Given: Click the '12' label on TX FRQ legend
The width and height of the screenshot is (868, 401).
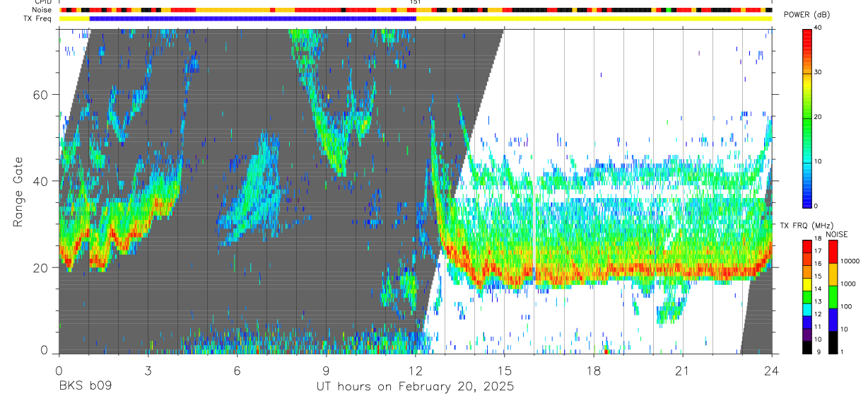Looking at the screenshot, I should click(818, 313).
